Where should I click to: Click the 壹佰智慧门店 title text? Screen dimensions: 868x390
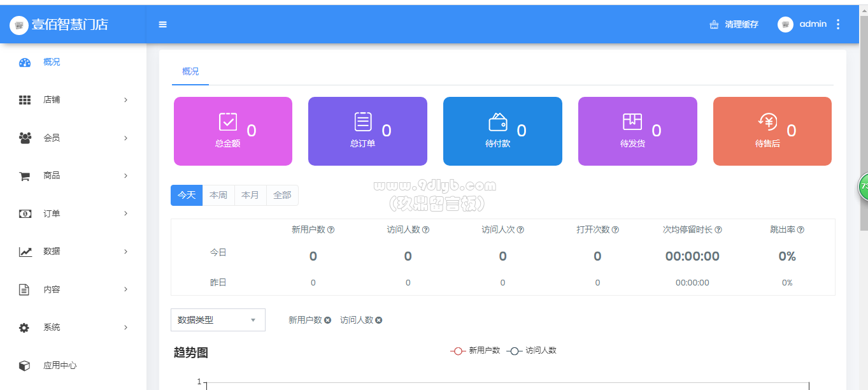coord(70,25)
